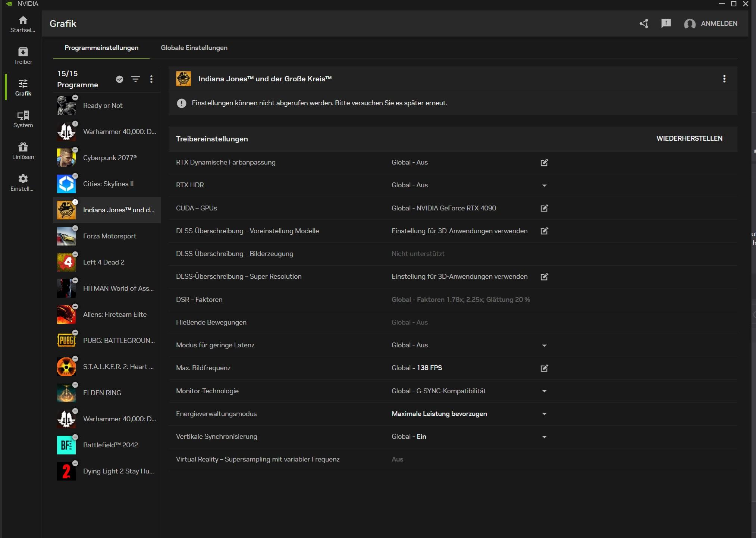The height and width of the screenshot is (538, 756).
Task: Click the 'Treibereinstellungen' heading
Action: (x=212, y=139)
